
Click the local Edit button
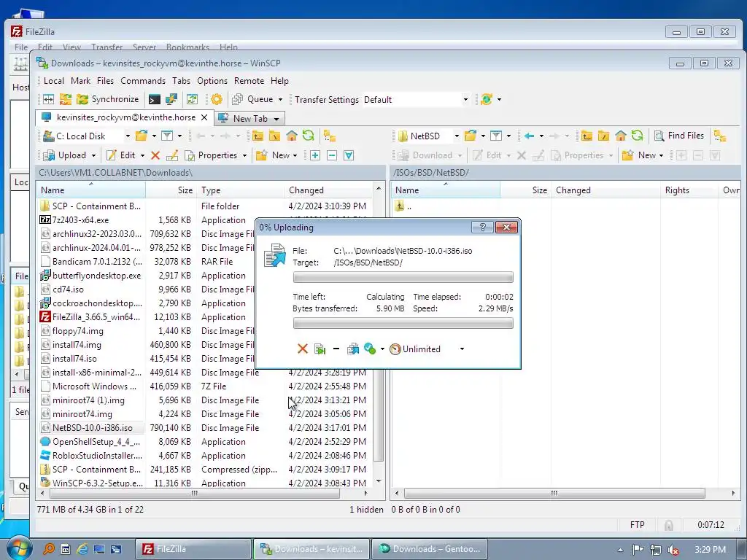click(x=121, y=155)
